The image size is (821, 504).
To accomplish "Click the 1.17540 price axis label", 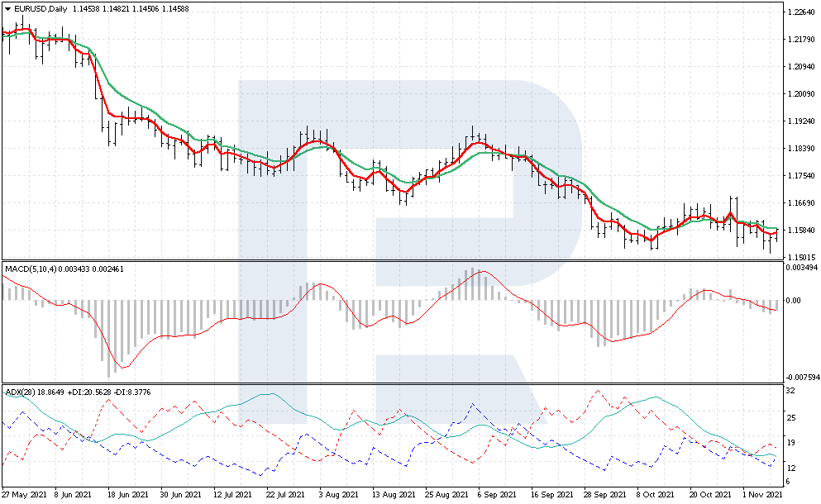I will (799, 176).
